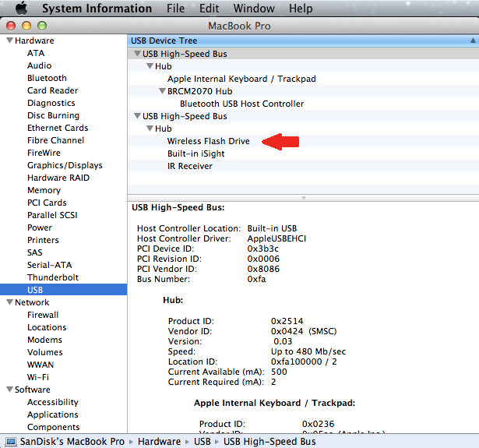Select Components under Software

coord(53,427)
